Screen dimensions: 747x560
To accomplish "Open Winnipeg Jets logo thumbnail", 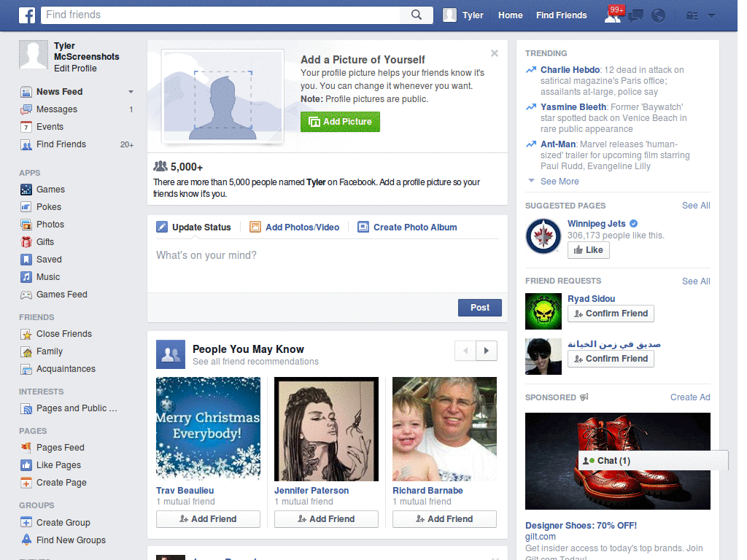I will pos(543,236).
